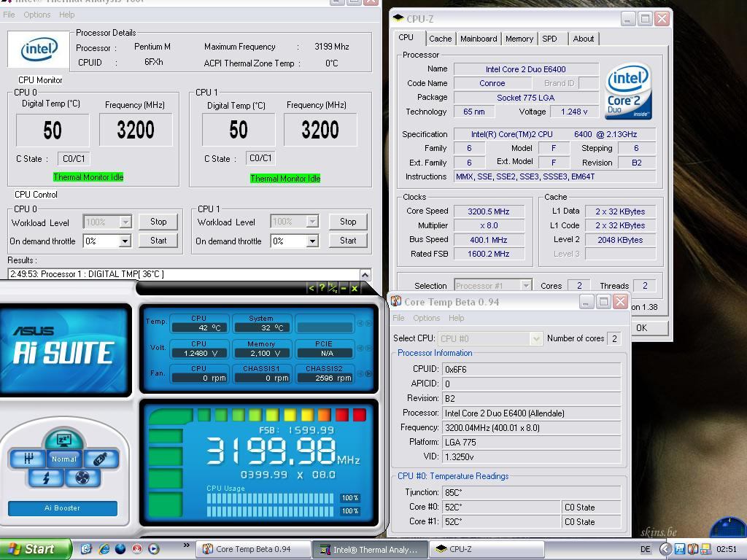The image size is (747, 560).
Task: Click the Fan row right scroll arrow
Action: [x=368, y=374]
